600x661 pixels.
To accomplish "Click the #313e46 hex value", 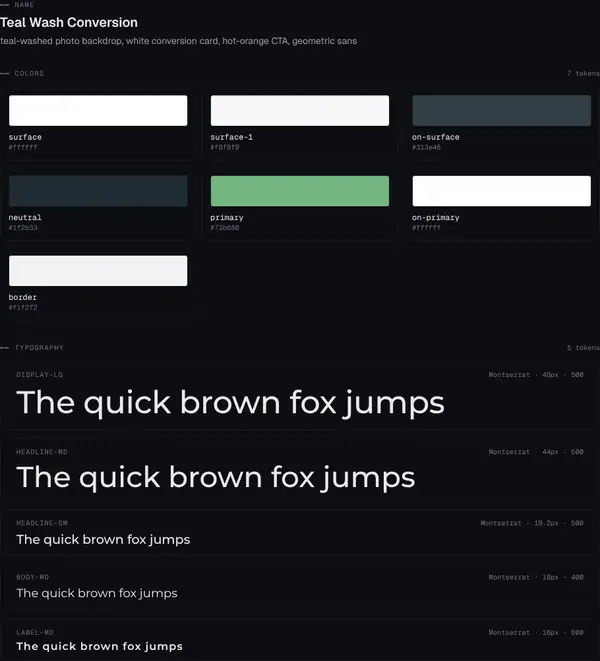I will pos(426,147).
